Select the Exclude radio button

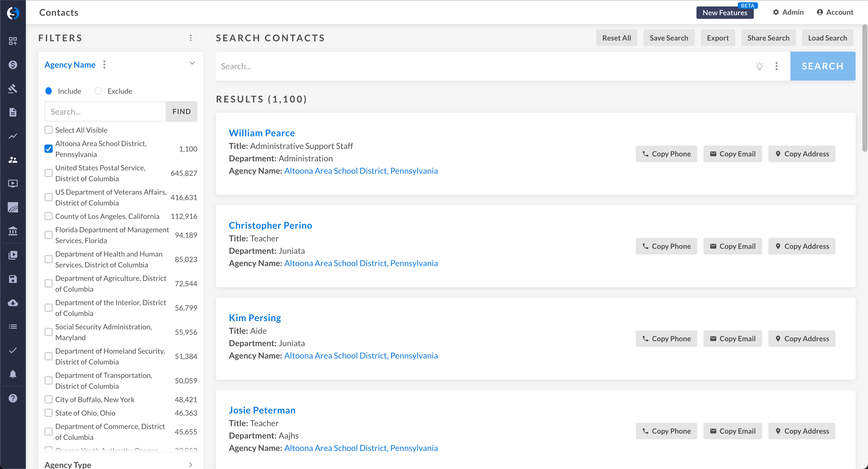pyautogui.click(x=98, y=91)
